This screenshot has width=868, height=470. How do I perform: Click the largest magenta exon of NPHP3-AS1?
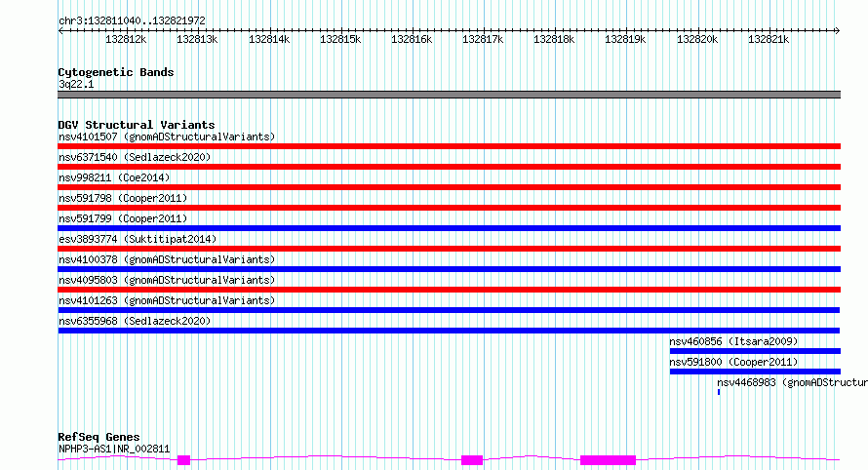pyautogui.click(x=608, y=460)
